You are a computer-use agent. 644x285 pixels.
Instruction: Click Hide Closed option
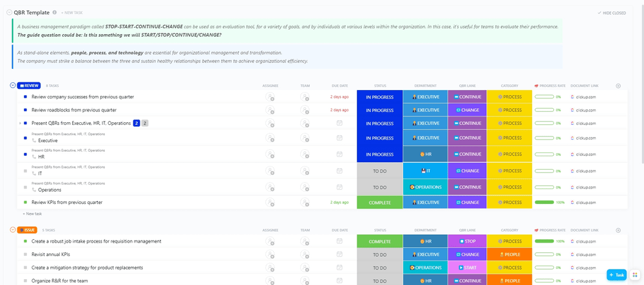pos(612,12)
